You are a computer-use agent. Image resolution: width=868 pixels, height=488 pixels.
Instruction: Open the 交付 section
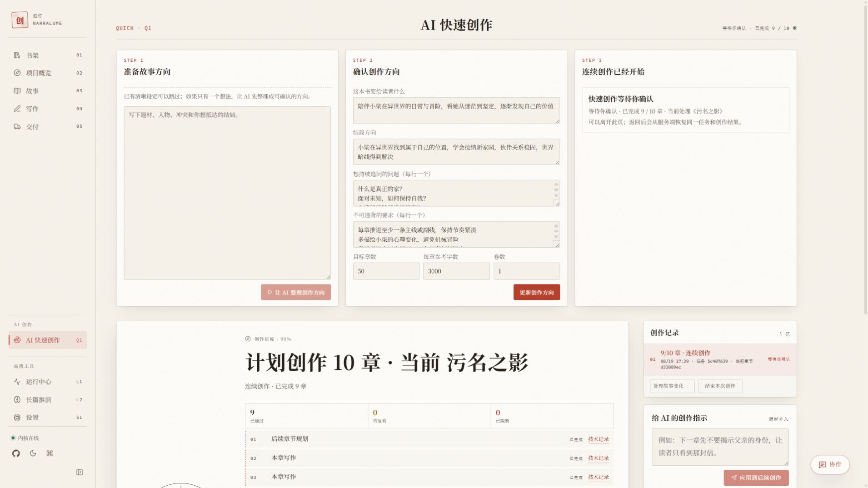tap(48, 127)
